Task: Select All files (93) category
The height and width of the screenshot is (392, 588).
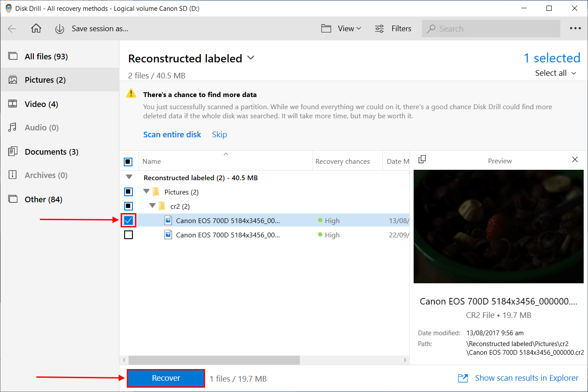Action: tap(60, 56)
